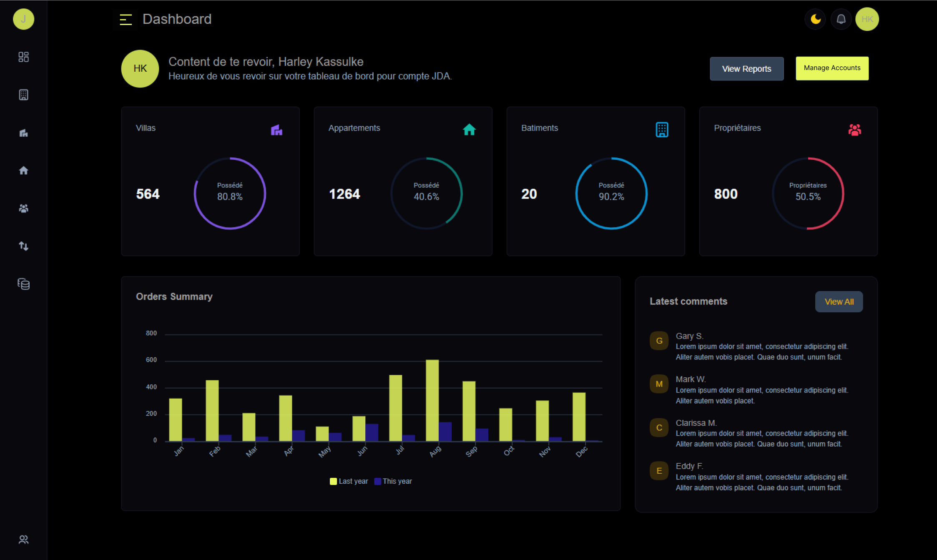The height and width of the screenshot is (560, 937).
Task: Click the Dashboard title in the header
Action: (177, 19)
